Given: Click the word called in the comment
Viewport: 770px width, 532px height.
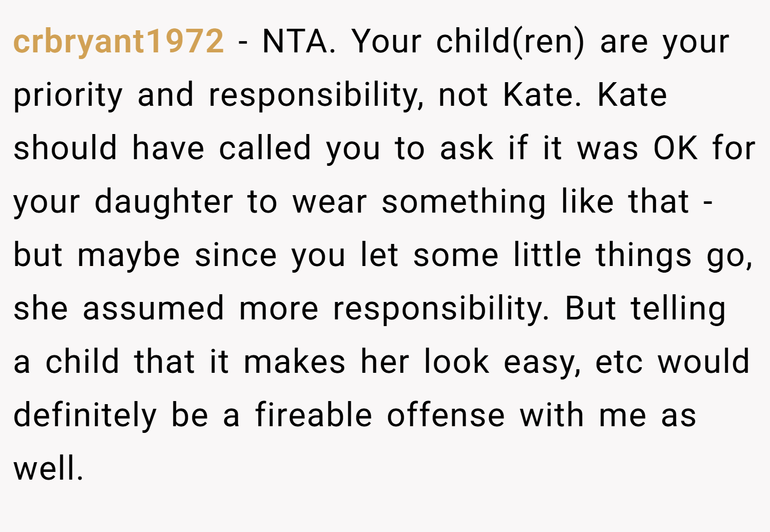Looking at the screenshot, I should 265,148.
